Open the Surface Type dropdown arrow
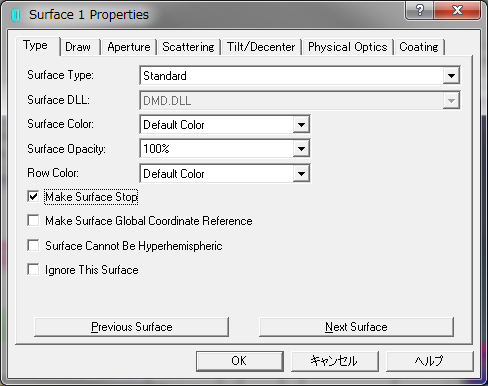 coord(451,76)
